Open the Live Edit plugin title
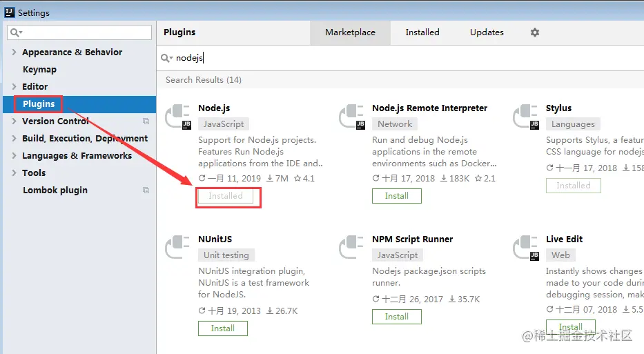Screen dimensions: 644x354 click(x=565, y=239)
